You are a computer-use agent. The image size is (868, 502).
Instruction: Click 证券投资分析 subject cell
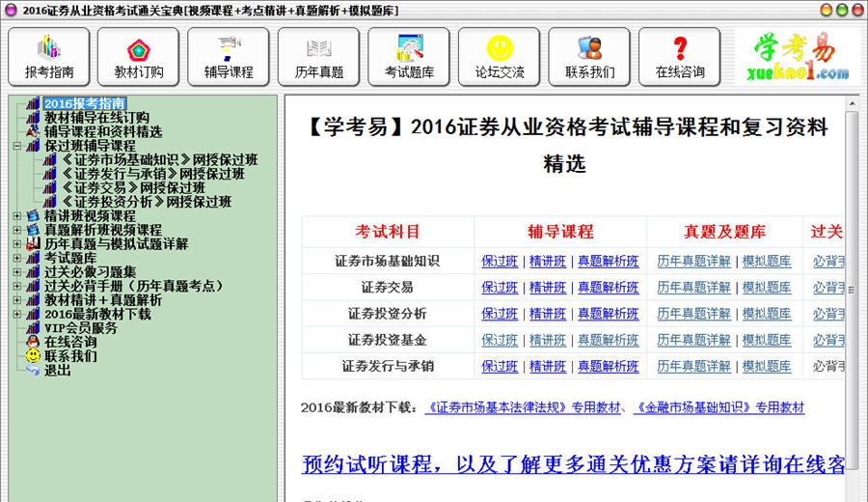coord(388,314)
